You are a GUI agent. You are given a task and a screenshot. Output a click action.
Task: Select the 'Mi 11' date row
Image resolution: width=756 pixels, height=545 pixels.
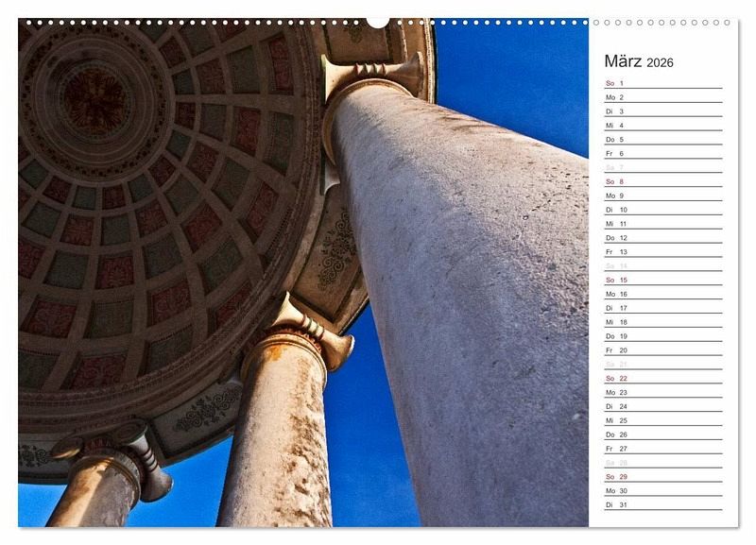click(663, 224)
